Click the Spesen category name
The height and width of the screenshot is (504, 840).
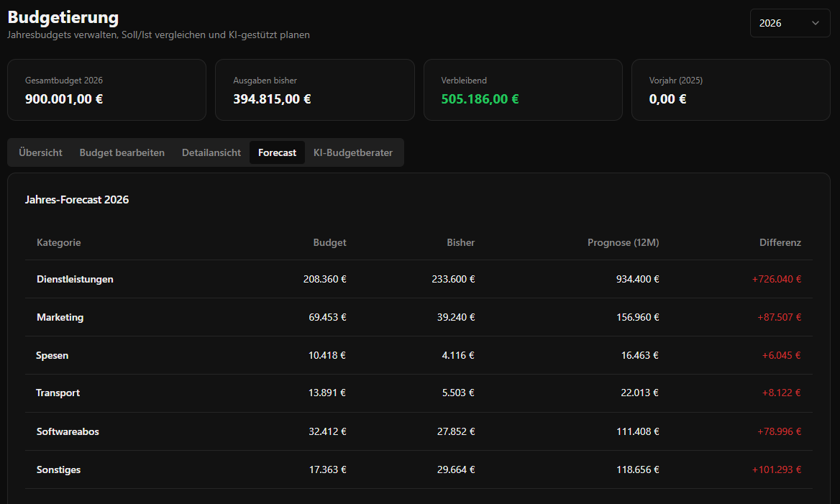click(52, 355)
